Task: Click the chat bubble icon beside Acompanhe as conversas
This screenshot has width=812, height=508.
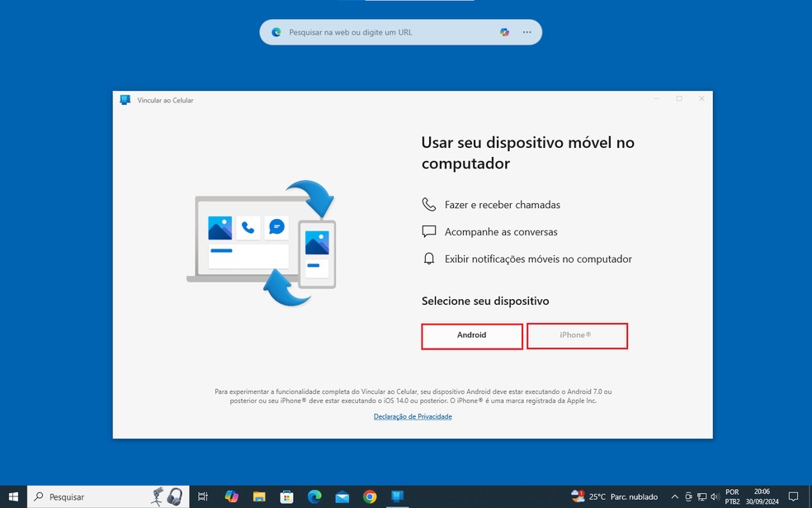Action: 429,231
